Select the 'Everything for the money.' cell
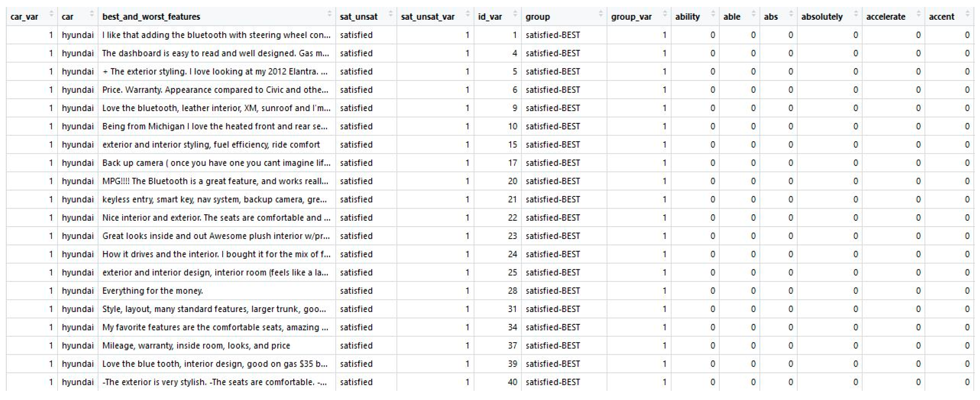Screen dimensions: 980x400 (x=153, y=291)
